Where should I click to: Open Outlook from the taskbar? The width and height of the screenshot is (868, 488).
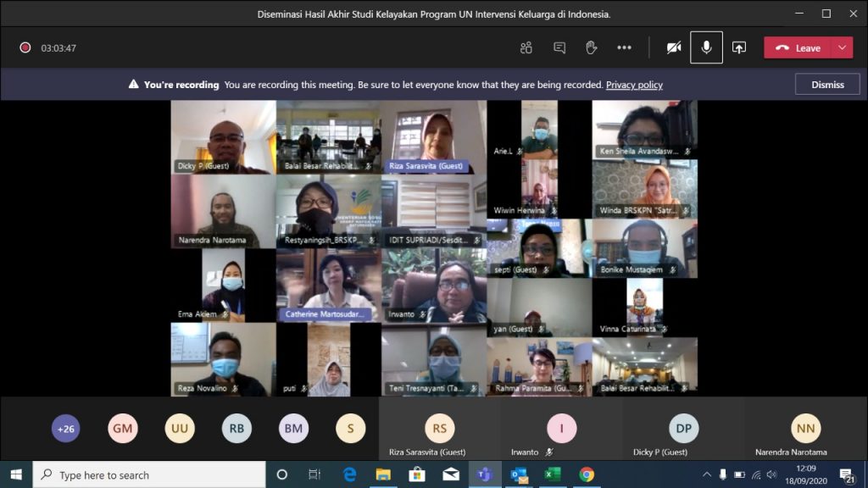pyautogui.click(x=519, y=474)
